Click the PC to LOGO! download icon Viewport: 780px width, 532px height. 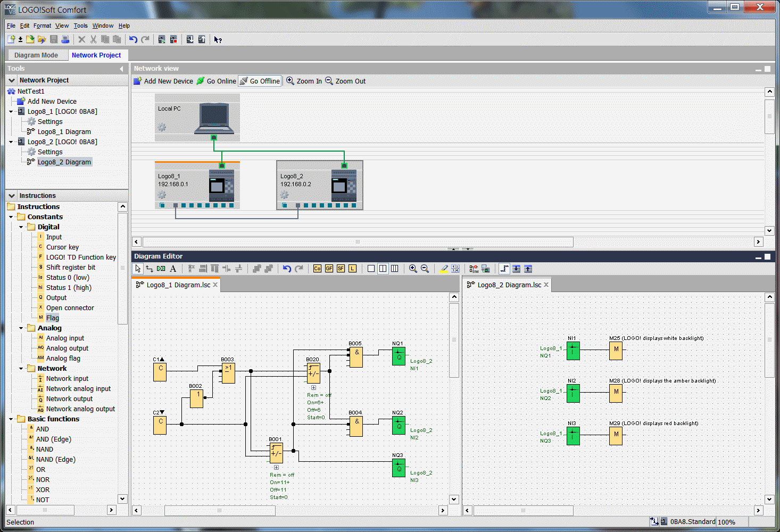[x=190, y=39]
